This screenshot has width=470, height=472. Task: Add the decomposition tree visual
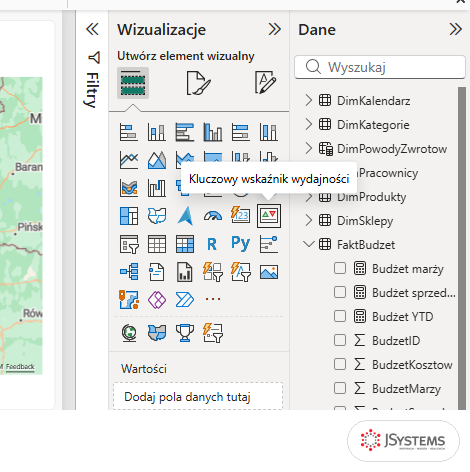(x=129, y=272)
